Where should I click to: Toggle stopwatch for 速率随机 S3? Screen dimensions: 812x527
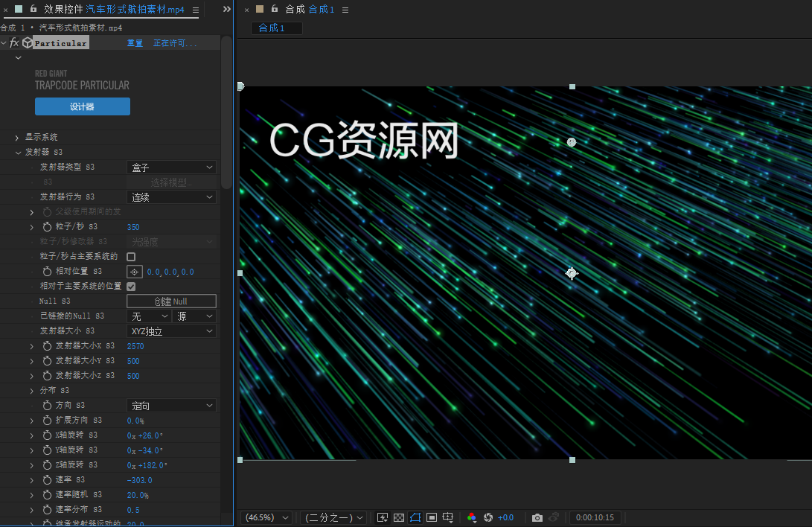[x=47, y=495]
